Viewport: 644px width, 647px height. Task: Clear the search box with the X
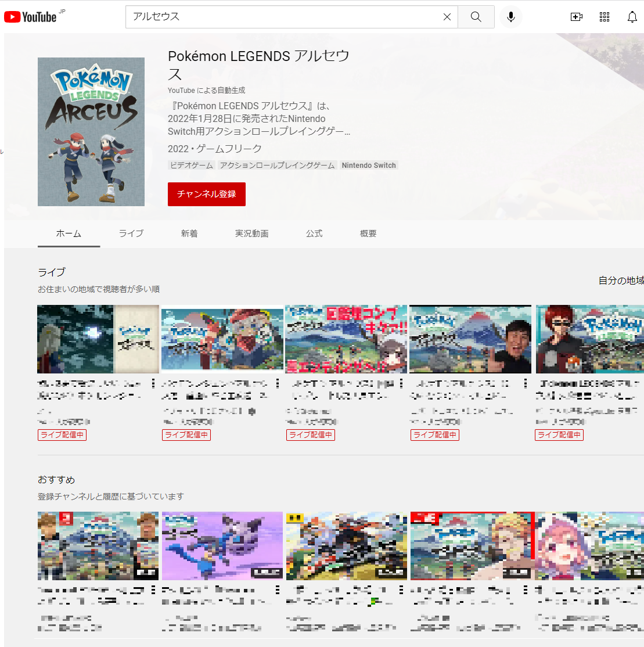[447, 17]
